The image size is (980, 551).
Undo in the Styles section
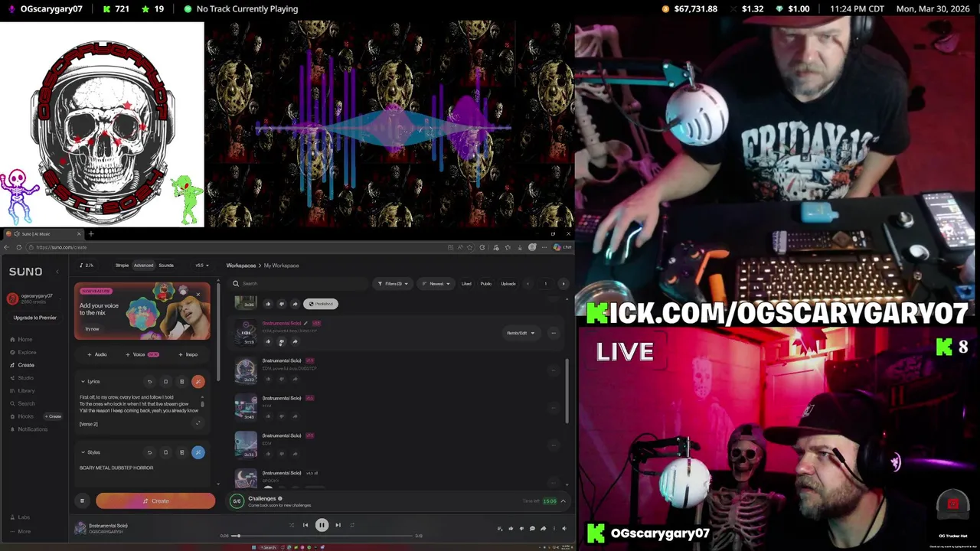coord(149,452)
